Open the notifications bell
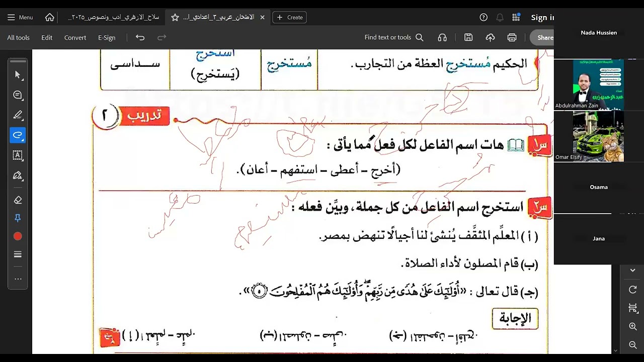 pyautogui.click(x=500, y=17)
